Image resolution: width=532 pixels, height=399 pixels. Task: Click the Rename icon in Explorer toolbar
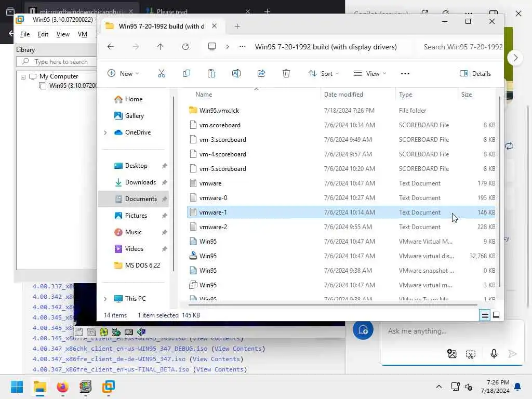click(x=236, y=73)
